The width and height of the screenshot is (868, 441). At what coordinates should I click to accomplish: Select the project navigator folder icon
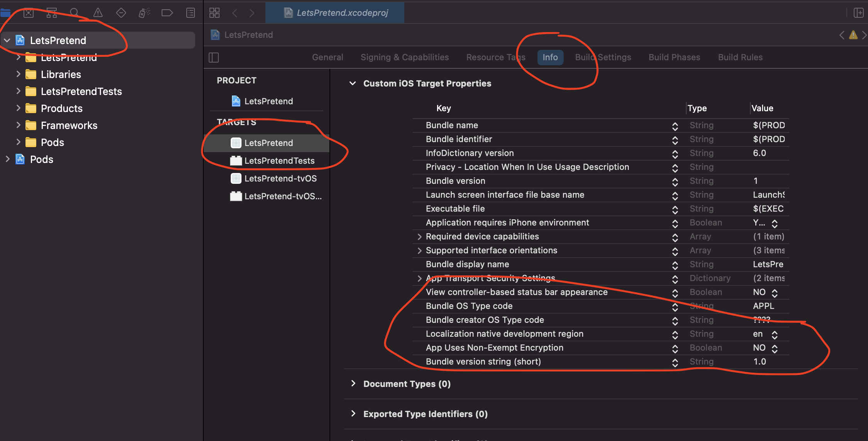(5, 13)
